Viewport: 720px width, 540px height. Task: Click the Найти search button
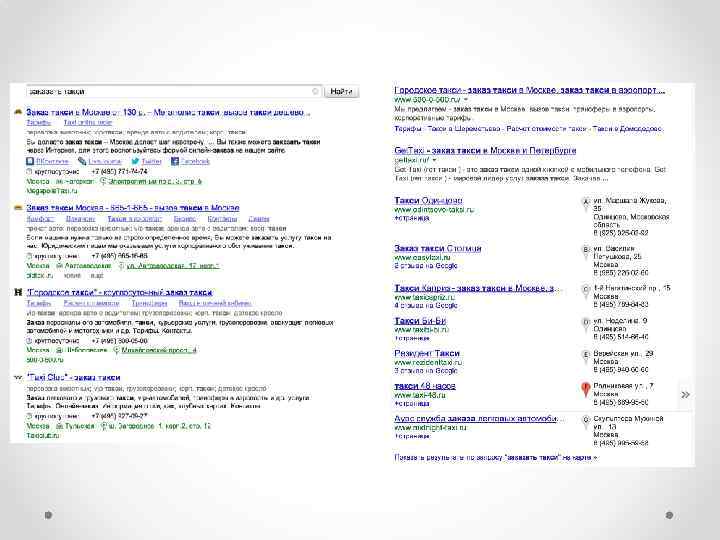pos(341,91)
